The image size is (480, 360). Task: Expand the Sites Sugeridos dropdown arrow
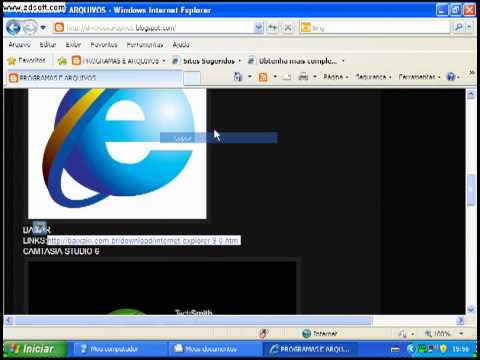[x=239, y=61]
